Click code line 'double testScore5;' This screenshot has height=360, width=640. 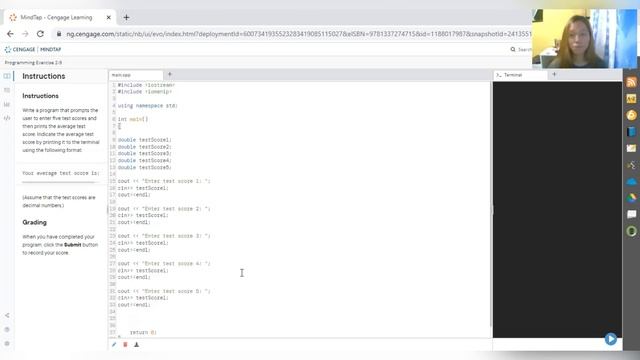(145, 167)
